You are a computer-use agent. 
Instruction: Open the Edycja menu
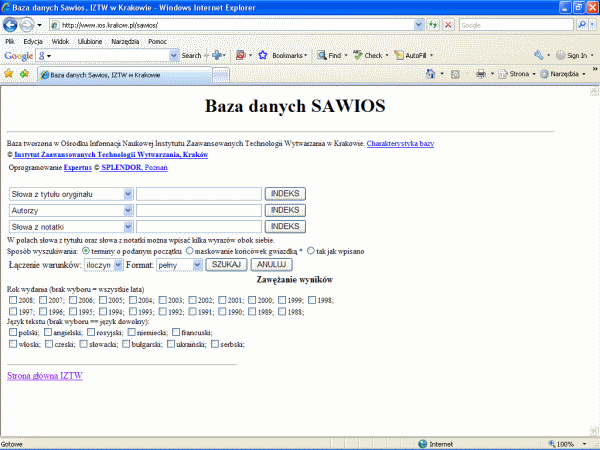[x=33, y=41]
